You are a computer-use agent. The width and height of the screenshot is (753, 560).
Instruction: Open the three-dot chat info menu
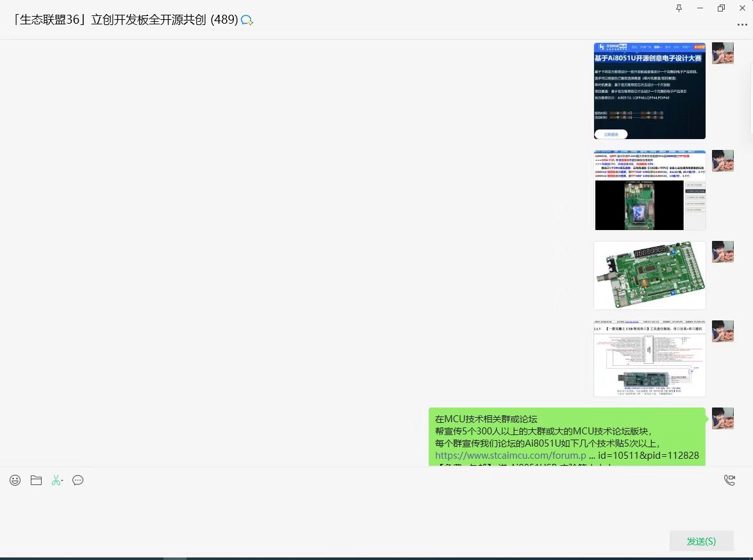742,24
